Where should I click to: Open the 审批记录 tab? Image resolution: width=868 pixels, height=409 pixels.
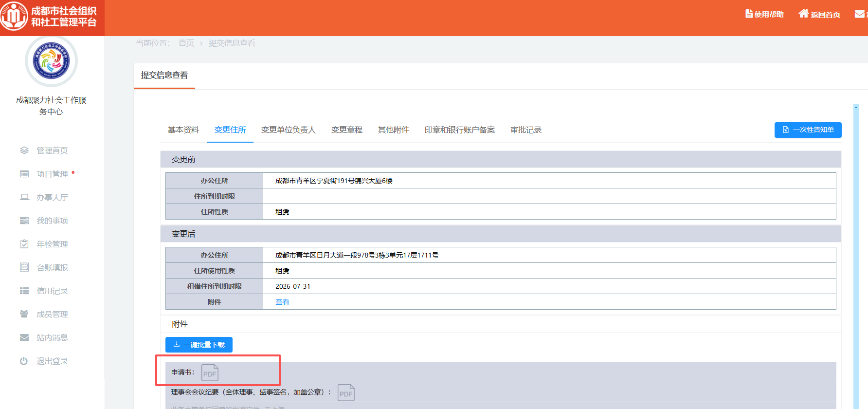pyautogui.click(x=525, y=130)
